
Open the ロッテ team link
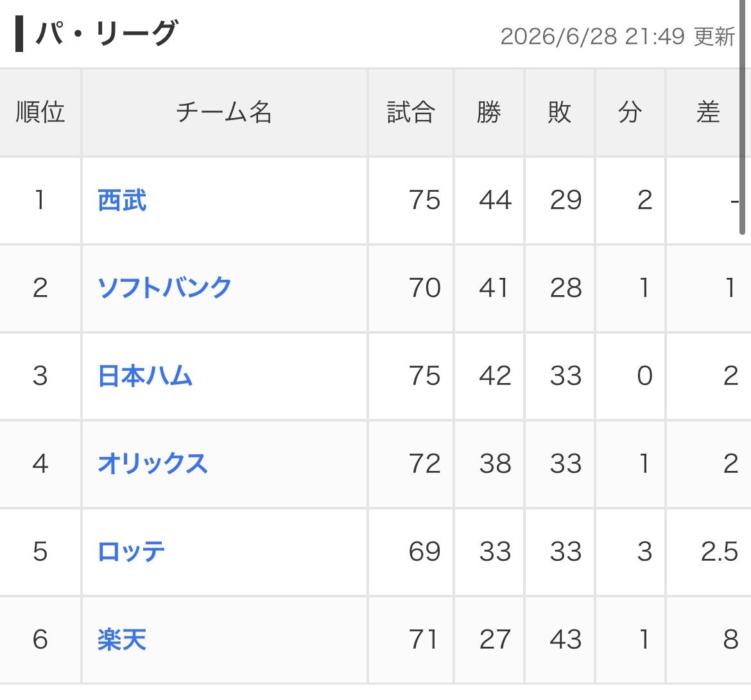tap(131, 552)
